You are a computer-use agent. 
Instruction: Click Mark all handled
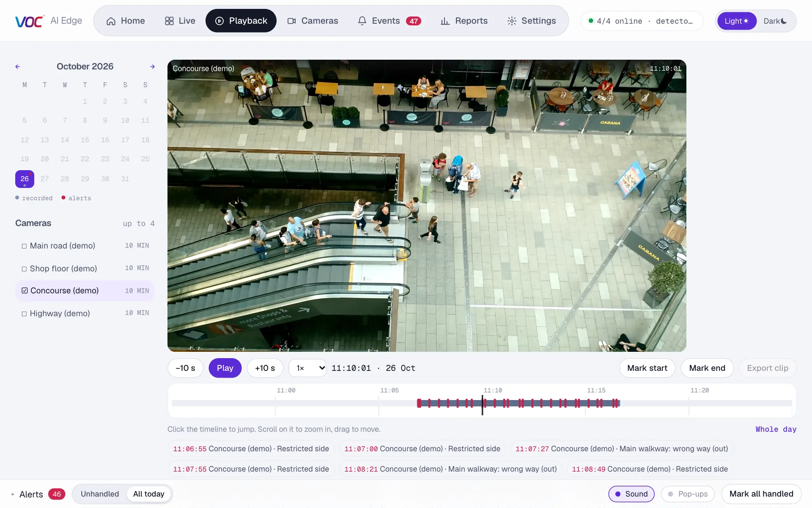click(x=761, y=494)
